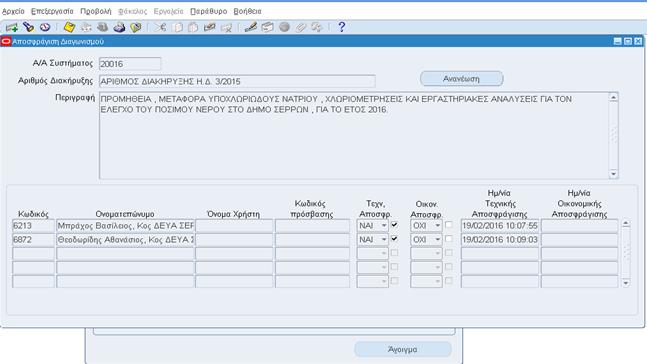Click scroll down arrow of bidders table
The height and width of the screenshot is (364, 647).
pos(626,283)
